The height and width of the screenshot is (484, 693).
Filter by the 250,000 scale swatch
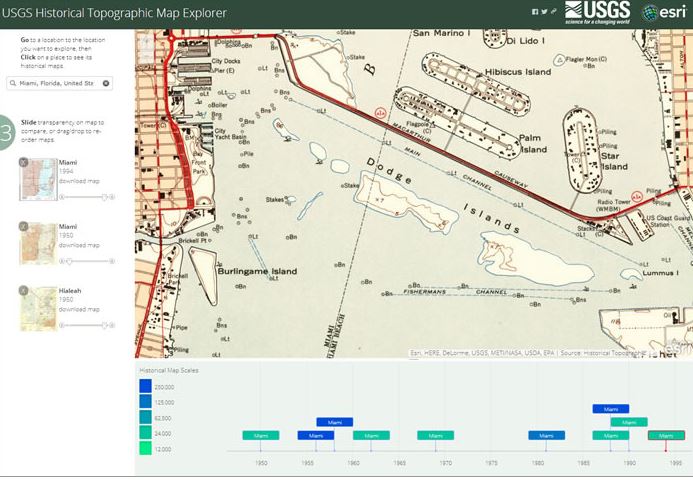tap(145, 386)
